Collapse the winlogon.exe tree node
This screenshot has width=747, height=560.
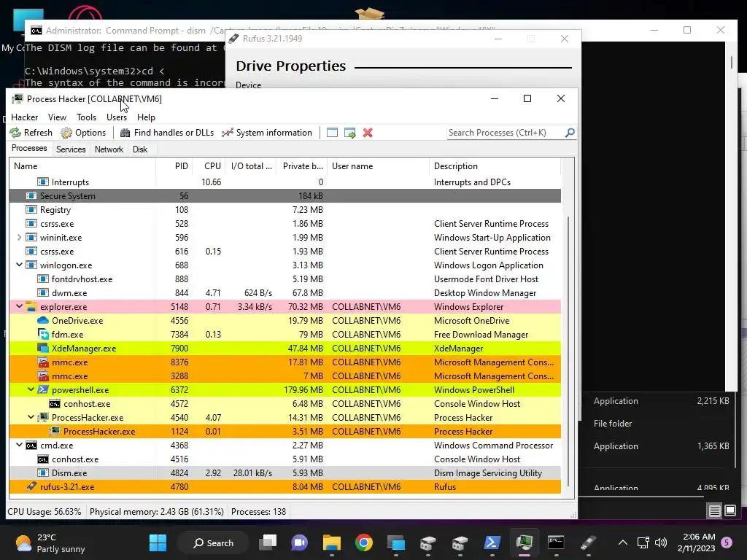[19, 265]
